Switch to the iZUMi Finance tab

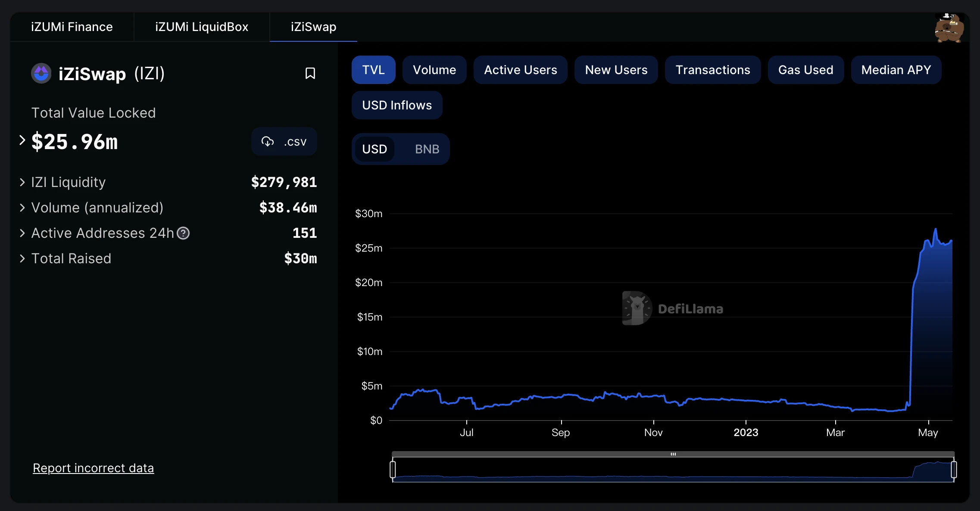(72, 27)
